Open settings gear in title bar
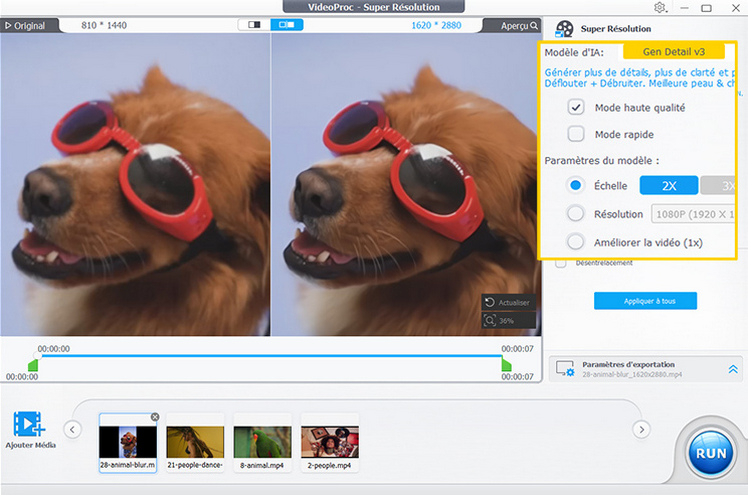The height and width of the screenshot is (495, 748). point(660,8)
